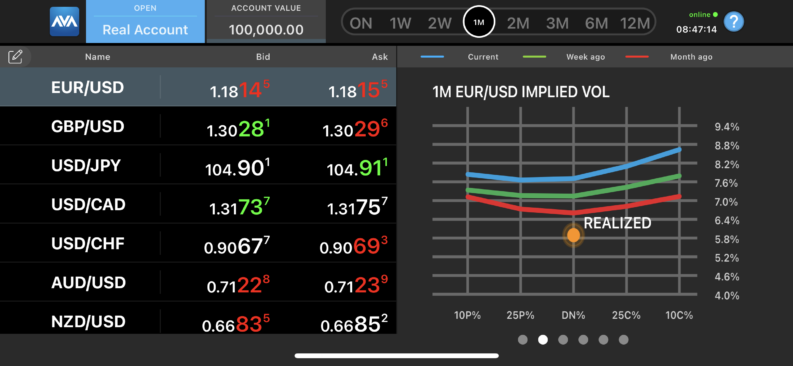Switch tenor to 1W
This screenshot has height=366, width=793.
(400, 23)
